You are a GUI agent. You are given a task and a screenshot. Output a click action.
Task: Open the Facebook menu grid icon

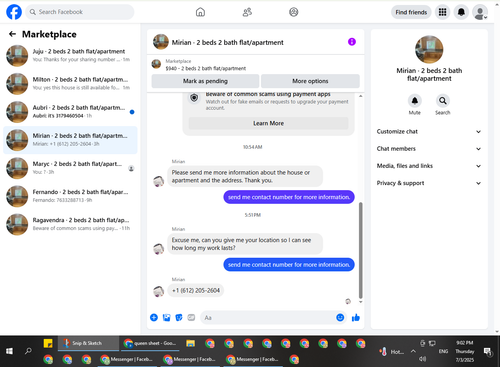tap(442, 12)
